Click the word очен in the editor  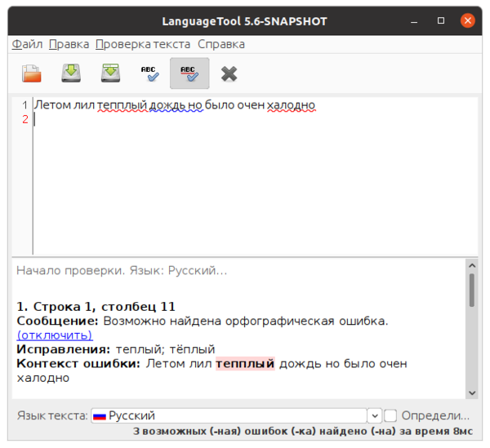pos(251,105)
